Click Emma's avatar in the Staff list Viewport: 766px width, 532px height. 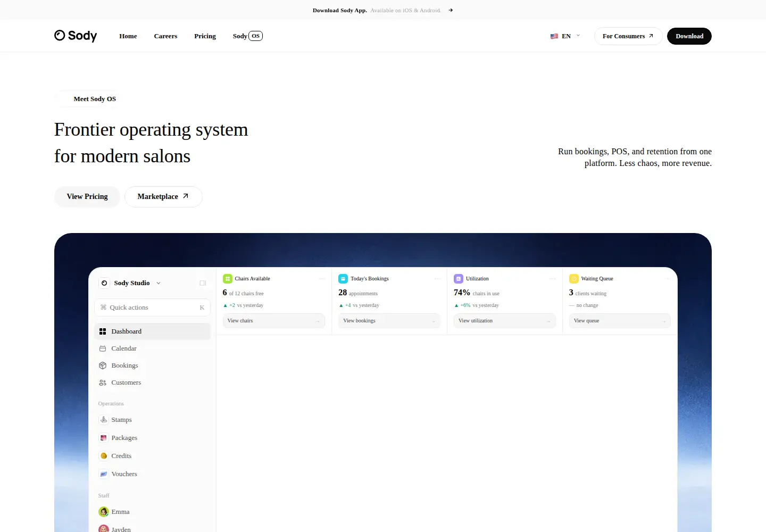[104, 512]
